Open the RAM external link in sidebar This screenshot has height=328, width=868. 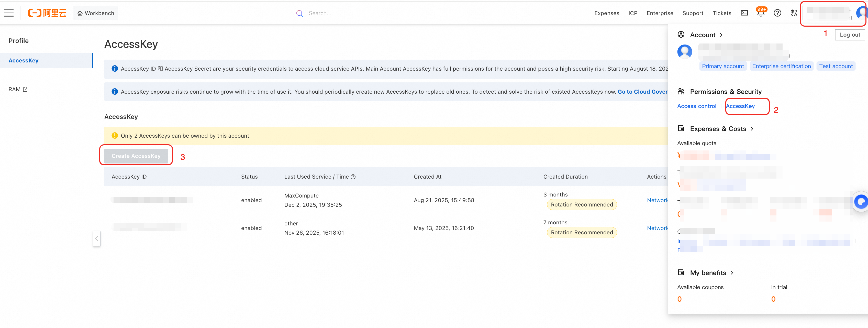pyautogui.click(x=18, y=89)
